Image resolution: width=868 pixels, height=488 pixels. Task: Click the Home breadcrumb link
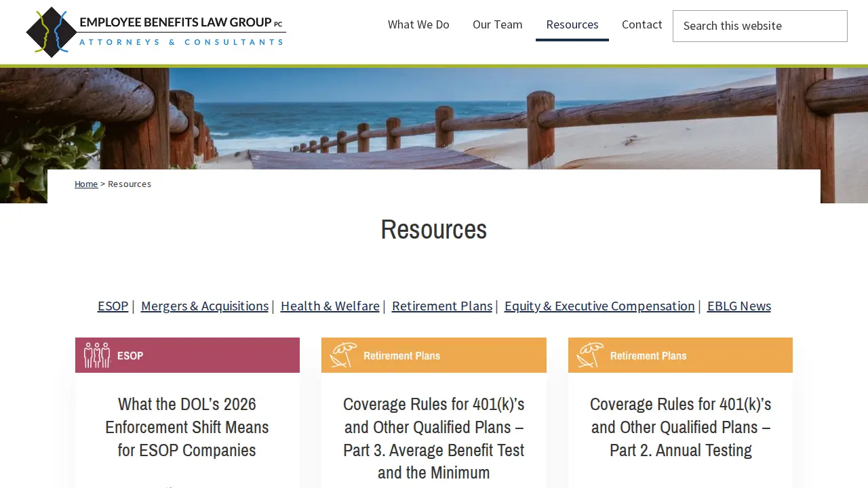[86, 184]
